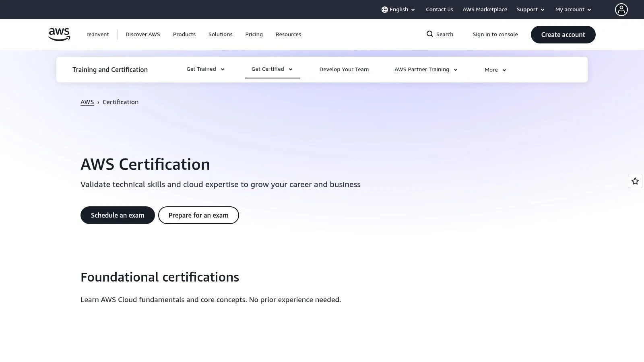
Task: Open the AWS Partner Training dropdown
Action: click(x=426, y=70)
